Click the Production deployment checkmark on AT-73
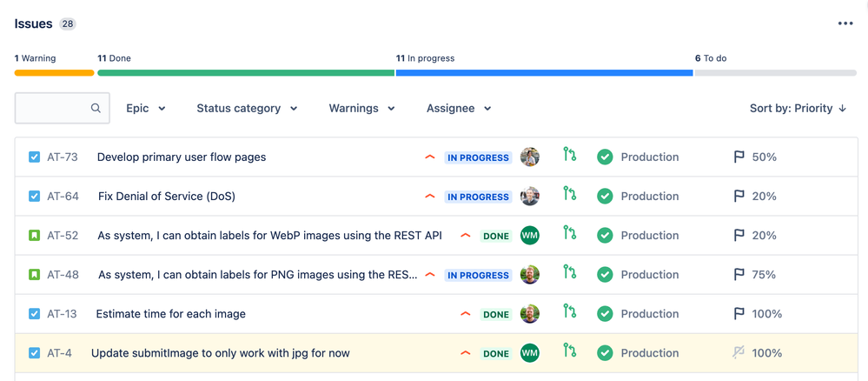 pyautogui.click(x=605, y=157)
